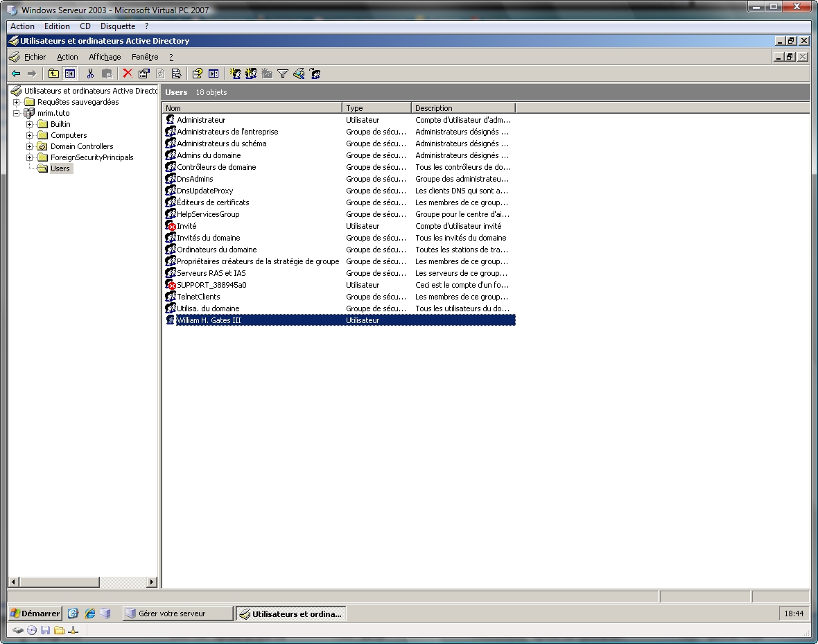Click the server quick launch icon

click(x=105, y=613)
